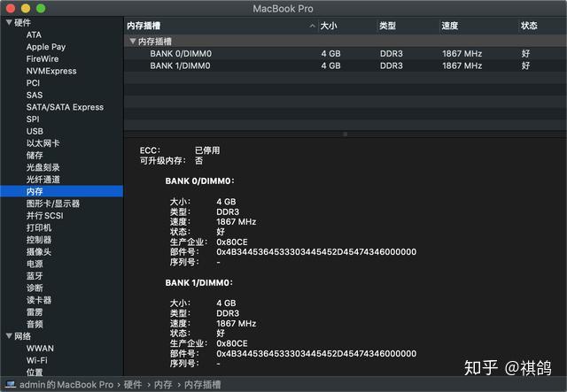The image size is (567, 392).
Task: Select USB in the sidebar
Action: click(x=35, y=131)
